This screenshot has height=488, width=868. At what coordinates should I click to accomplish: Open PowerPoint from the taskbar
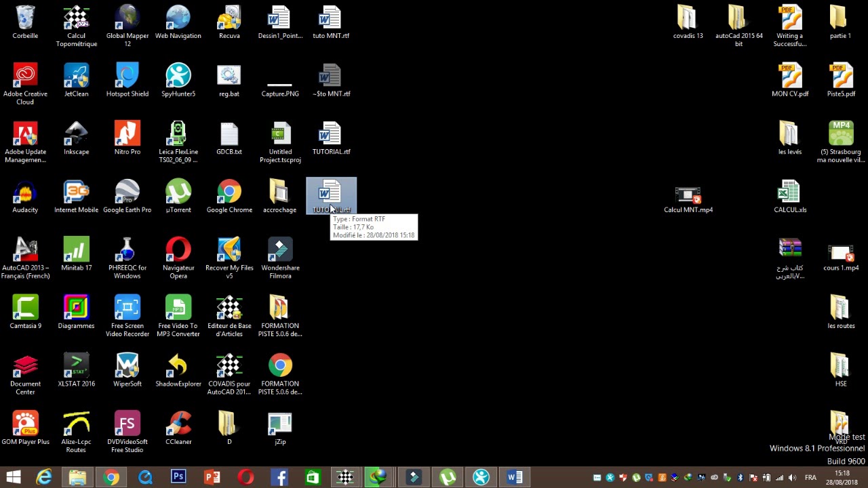tap(212, 477)
